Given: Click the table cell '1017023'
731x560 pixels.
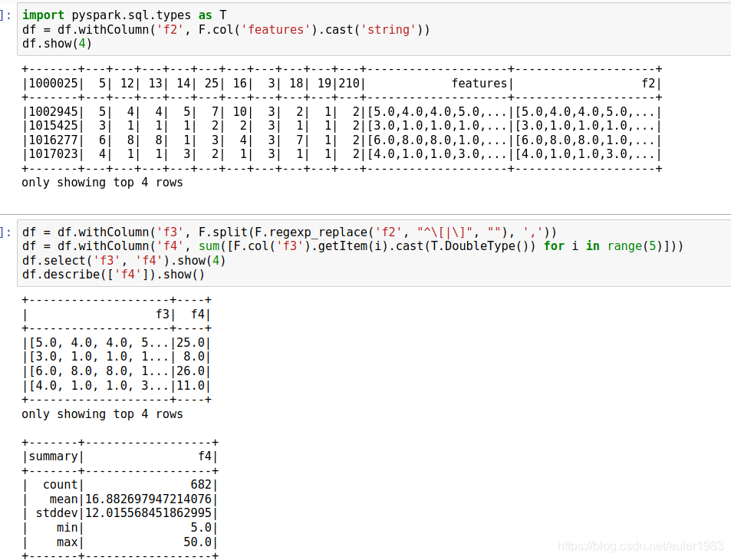Looking at the screenshot, I should [53, 154].
